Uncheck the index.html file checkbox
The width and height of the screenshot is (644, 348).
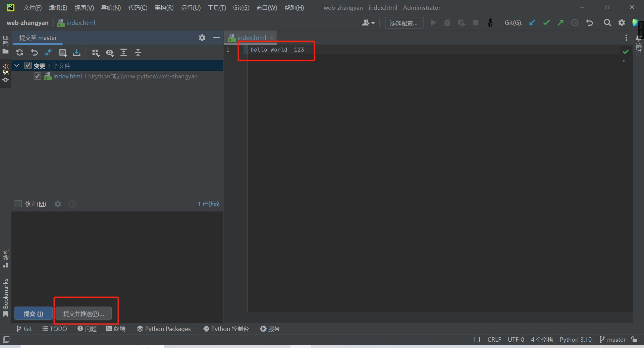click(x=38, y=76)
